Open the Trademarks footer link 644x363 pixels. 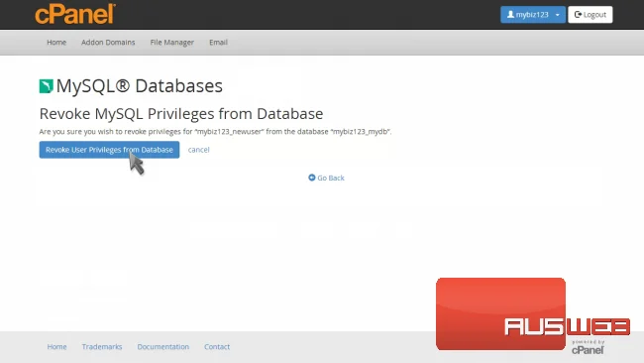click(x=102, y=346)
